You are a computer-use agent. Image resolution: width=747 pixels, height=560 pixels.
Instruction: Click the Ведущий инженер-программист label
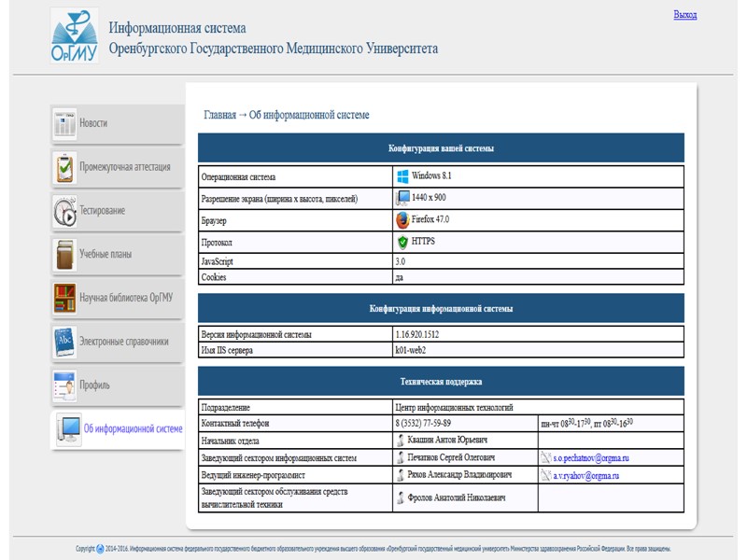pyautogui.click(x=253, y=475)
